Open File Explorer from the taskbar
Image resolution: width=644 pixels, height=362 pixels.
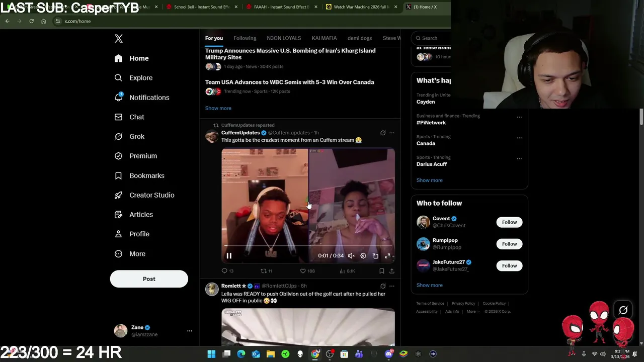271,354
